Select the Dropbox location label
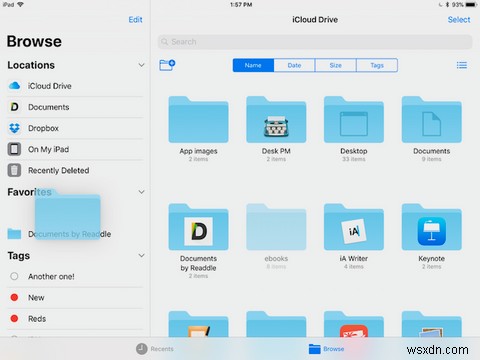The height and width of the screenshot is (360, 480). tap(43, 128)
